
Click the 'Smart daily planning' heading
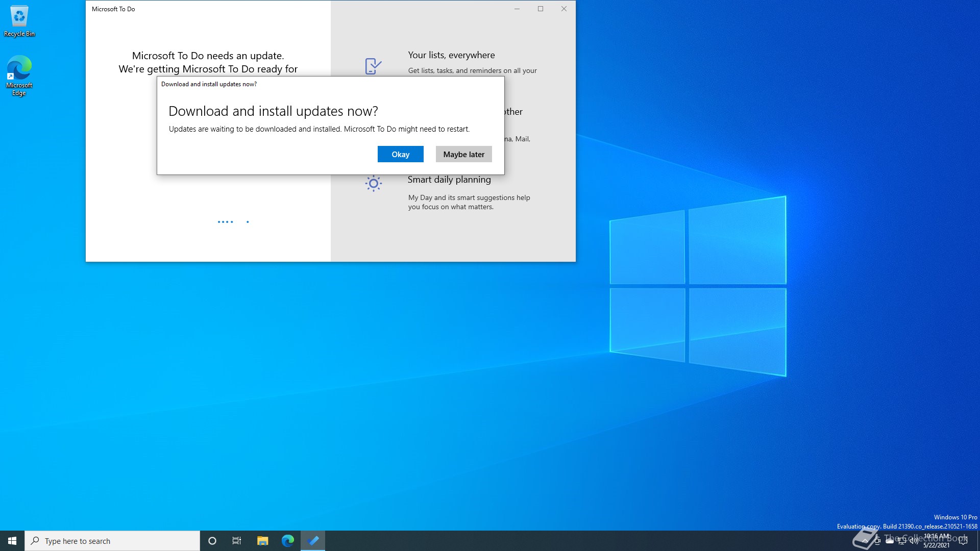pyautogui.click(x=449, y=180)
